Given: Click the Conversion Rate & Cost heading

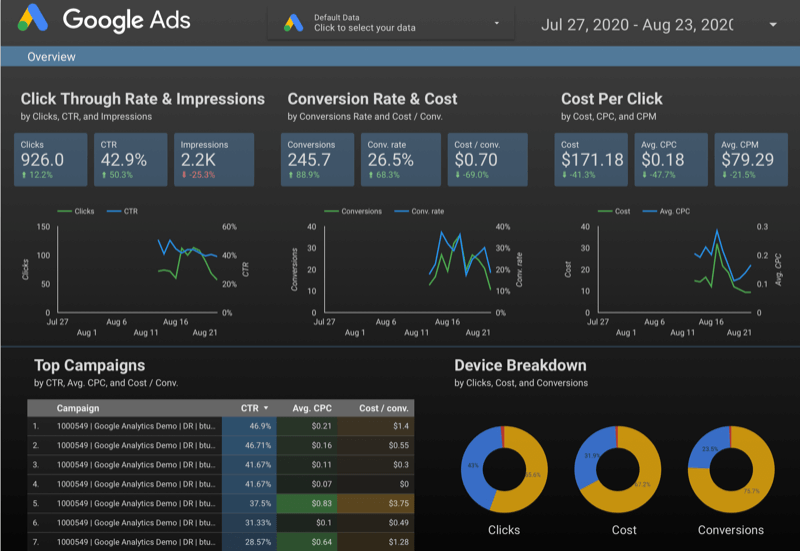Looking at the screenshot, I should (372, 99).
